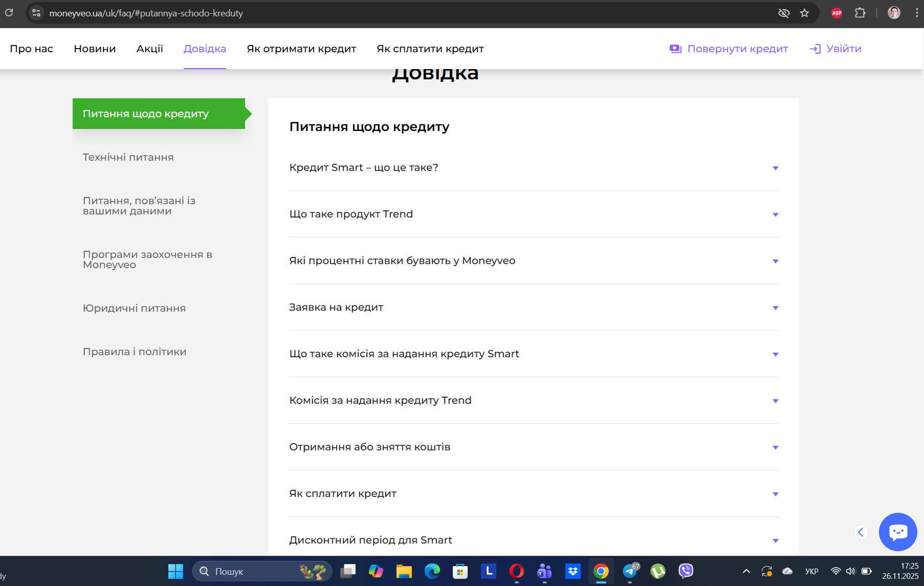Viewport: 924px width, 586px height.
Task: Switch to Opera browser on taskbar
Action: [x=517, y=571]
